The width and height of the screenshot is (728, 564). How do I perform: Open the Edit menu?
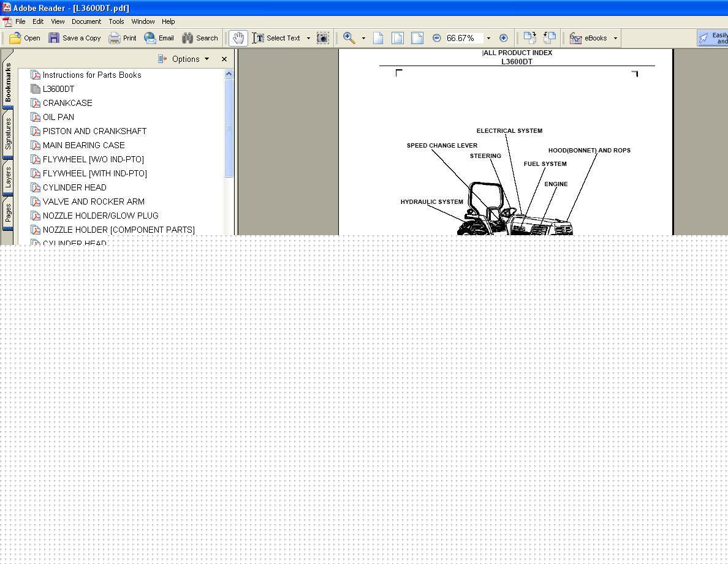click(x=38, y=21)
